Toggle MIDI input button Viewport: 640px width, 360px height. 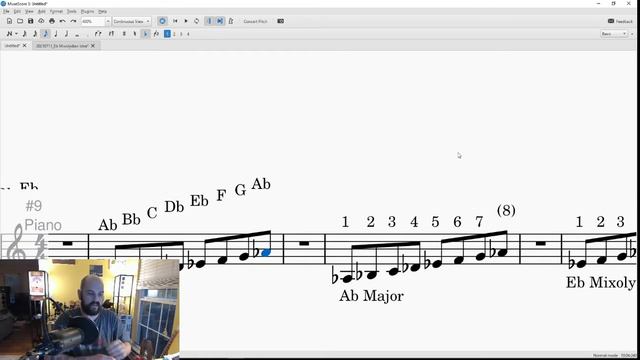pyautogui.click(x=162, y=21)
